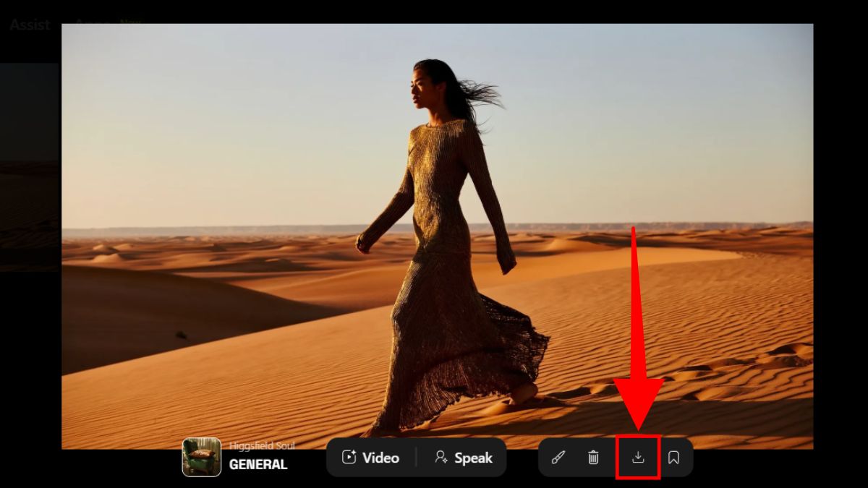This screenshot has width=868, height=488.
Task: Click the dark backdrop above the image
Action: pos(434,11)
